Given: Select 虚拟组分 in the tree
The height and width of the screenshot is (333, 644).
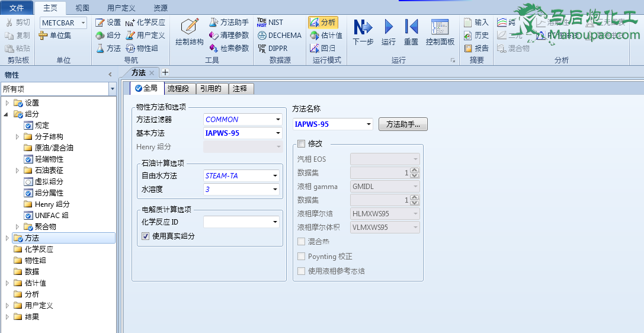Looking at the screenshot, I should (43, 181).
